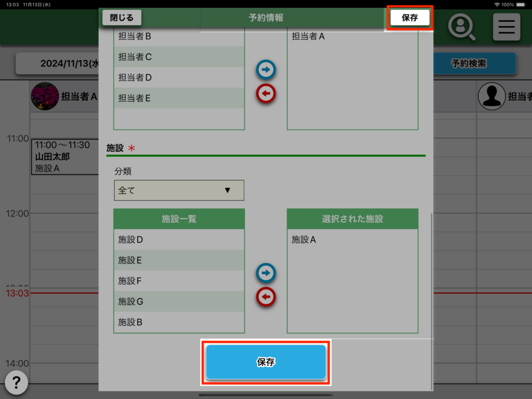Select 施設E in the facility list

(x=179, y=260)
